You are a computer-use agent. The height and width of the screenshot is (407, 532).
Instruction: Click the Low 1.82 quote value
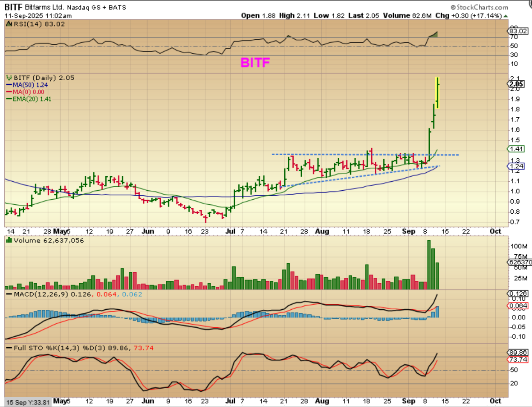[x=329, y=15]
